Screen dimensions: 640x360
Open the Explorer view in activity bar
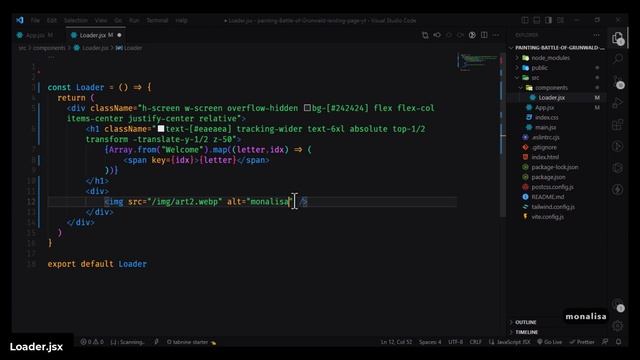pos(618,38)
